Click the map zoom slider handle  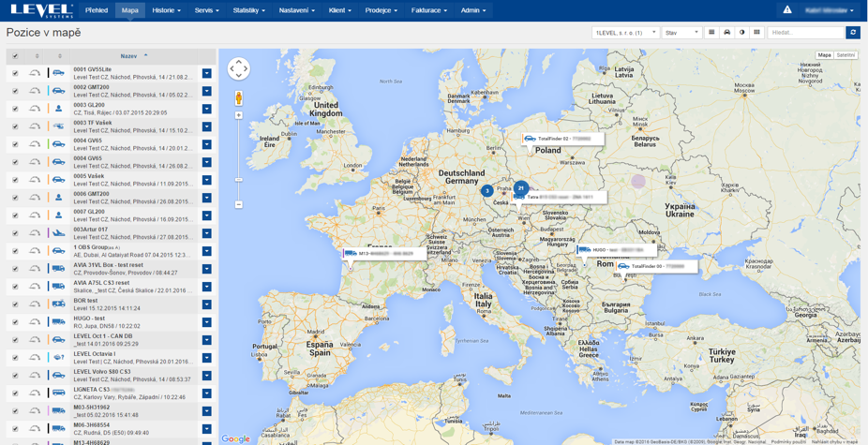(x=239, y=179)
